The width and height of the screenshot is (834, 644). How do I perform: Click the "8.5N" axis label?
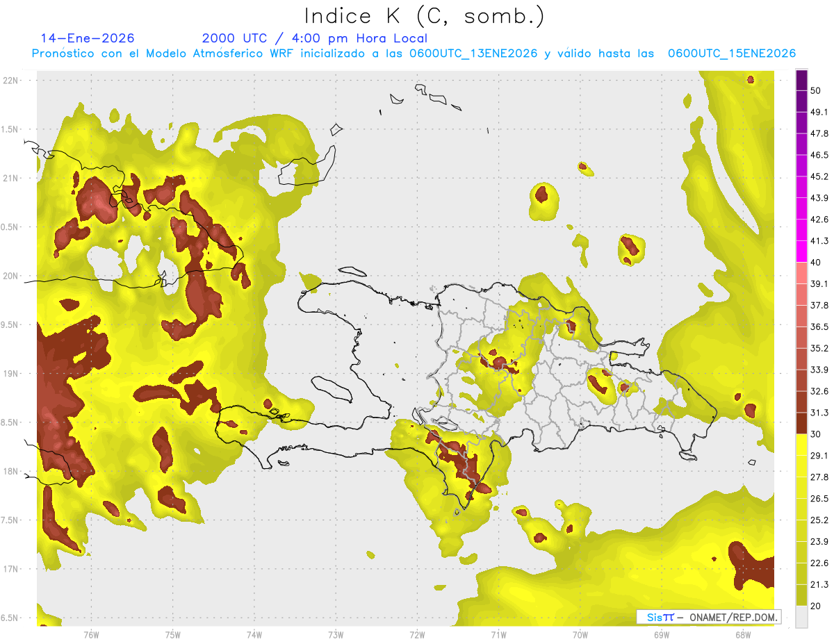coord(10,422)
